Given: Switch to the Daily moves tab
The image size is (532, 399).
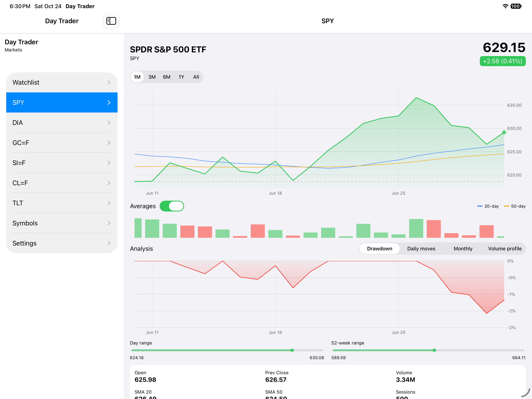Looking at the screenshot, I should [421, 249].
